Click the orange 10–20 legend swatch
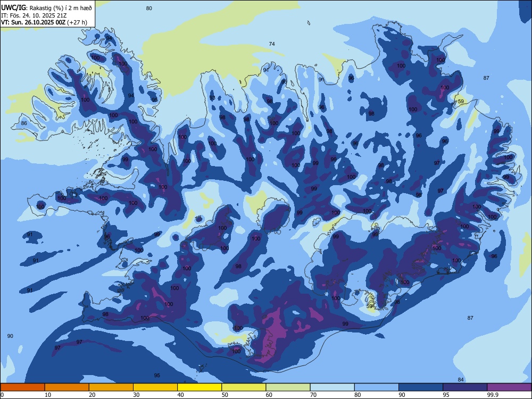The height and width of the screenshot is (399, 532). coord(67,387)
